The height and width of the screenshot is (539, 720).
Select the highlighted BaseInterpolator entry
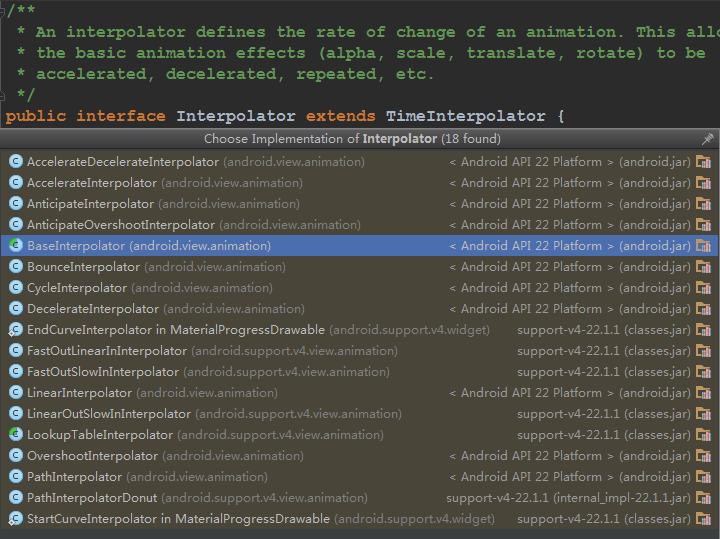(76, 246)
